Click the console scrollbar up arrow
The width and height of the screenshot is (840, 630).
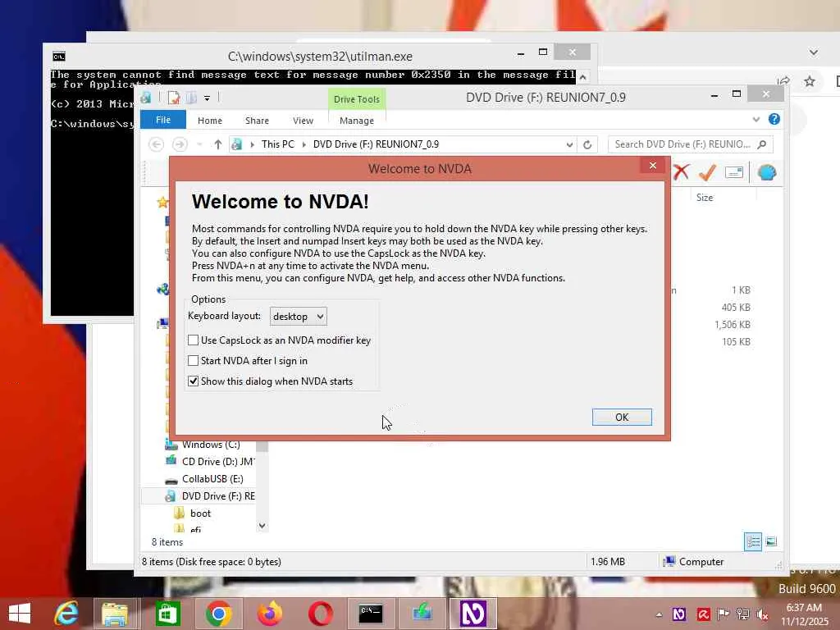583,76
